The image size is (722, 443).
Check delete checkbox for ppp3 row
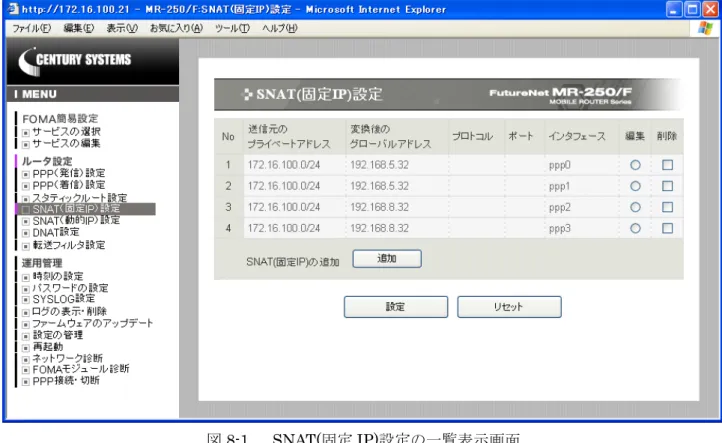click(x=667, y=228)
